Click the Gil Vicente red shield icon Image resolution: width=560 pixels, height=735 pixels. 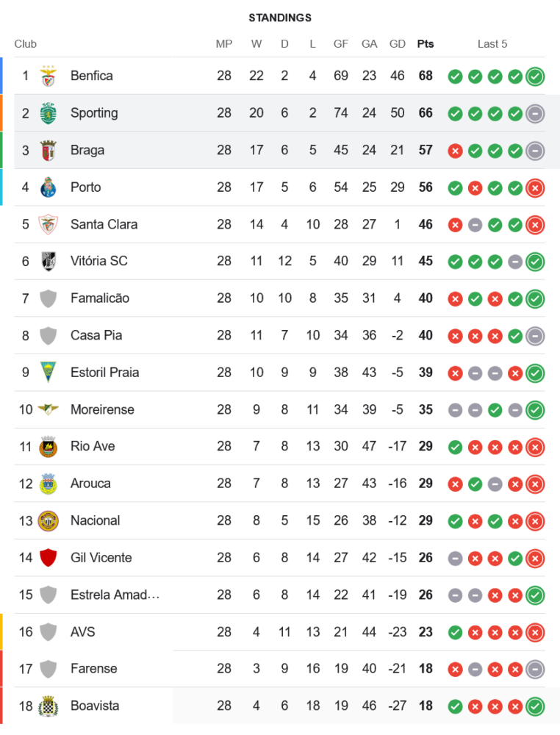point(49,558)
